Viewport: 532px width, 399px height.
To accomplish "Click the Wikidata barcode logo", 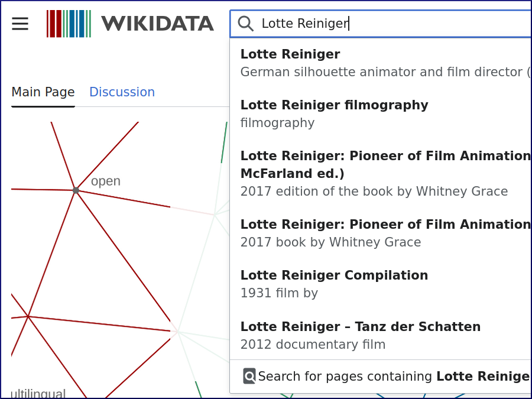I will [69, 24].
